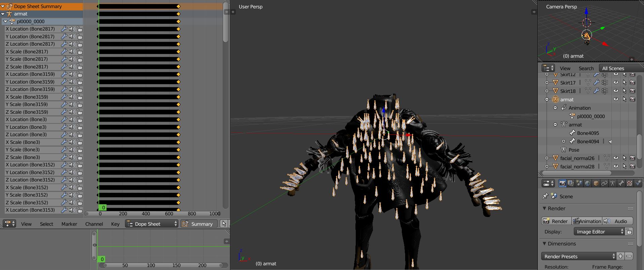This screenshot has height=270, width=644.
Task: Collapse the Animation entry in Outliner
Action: (555, 108)
